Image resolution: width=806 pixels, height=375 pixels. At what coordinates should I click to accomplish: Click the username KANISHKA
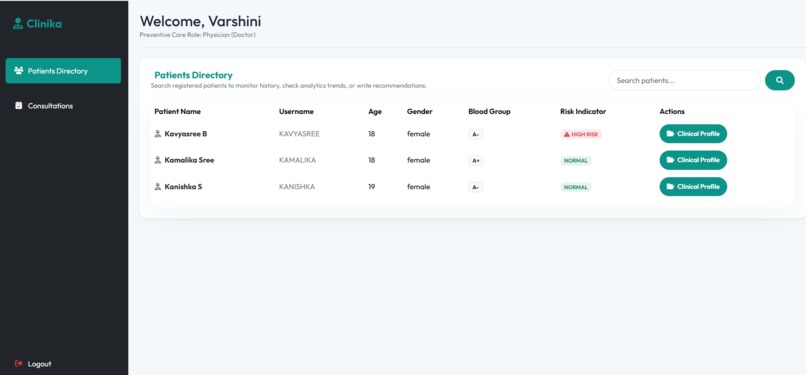click(297, 186)
